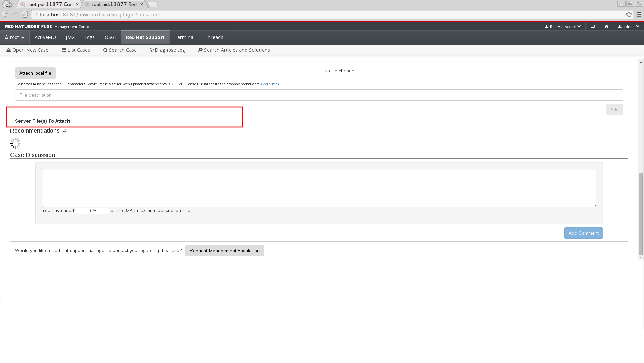Click the Recommendations heading
Image resolution: width=644 pixels, height=363 pixels.
tap(35, 131)
